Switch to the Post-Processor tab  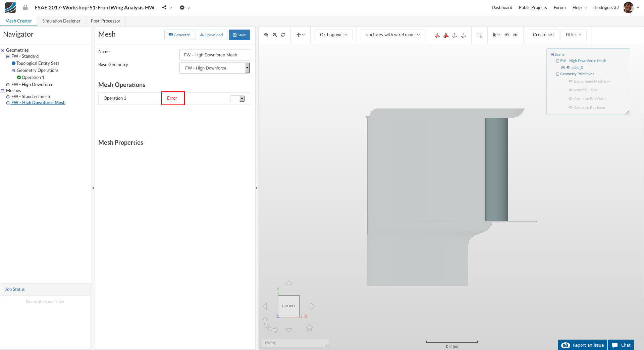(106, 21)
